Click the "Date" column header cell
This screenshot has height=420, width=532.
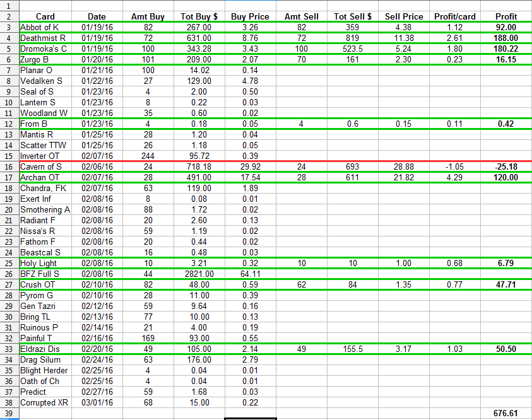pyautogui.click(x=97, y=16)
